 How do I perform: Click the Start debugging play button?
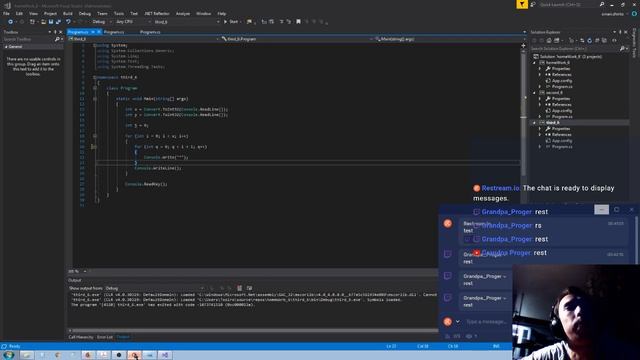[231, 22]
